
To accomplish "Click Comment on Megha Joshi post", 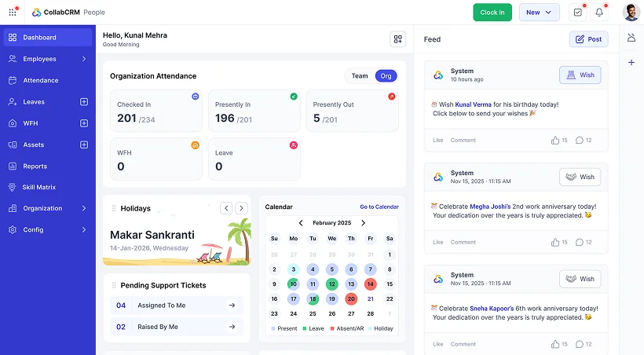I will pos(463,242).
